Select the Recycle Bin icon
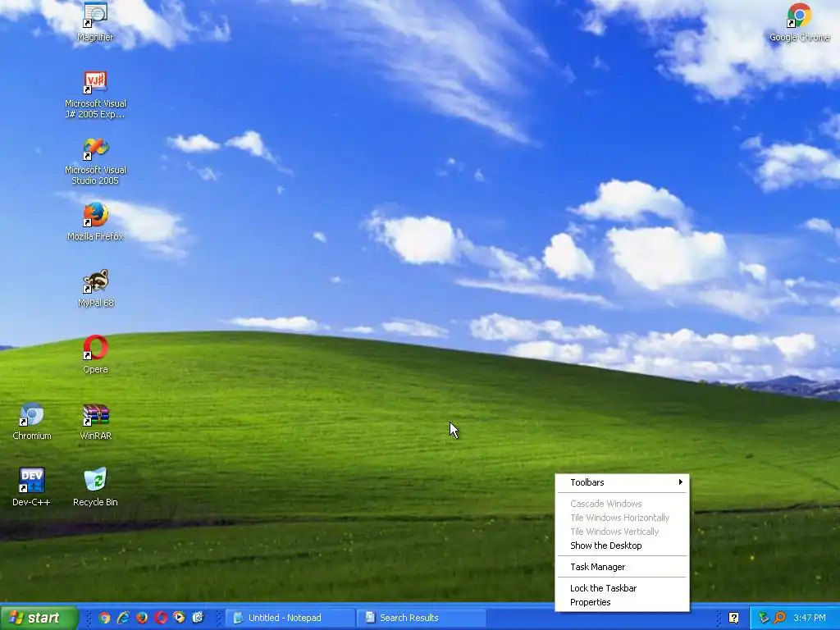This screenshot has height=630, width=840. click(95, 487)
